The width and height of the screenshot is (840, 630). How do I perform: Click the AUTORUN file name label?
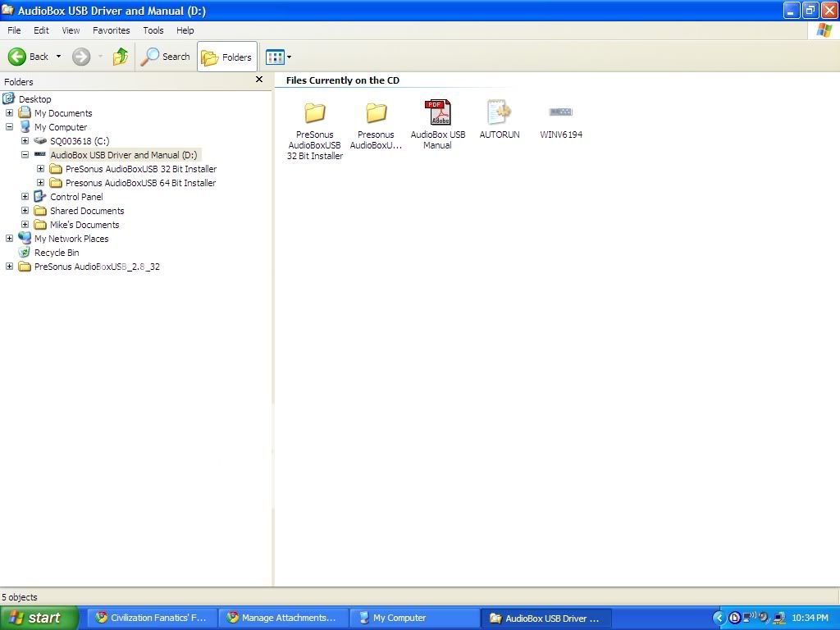(500, 135)
